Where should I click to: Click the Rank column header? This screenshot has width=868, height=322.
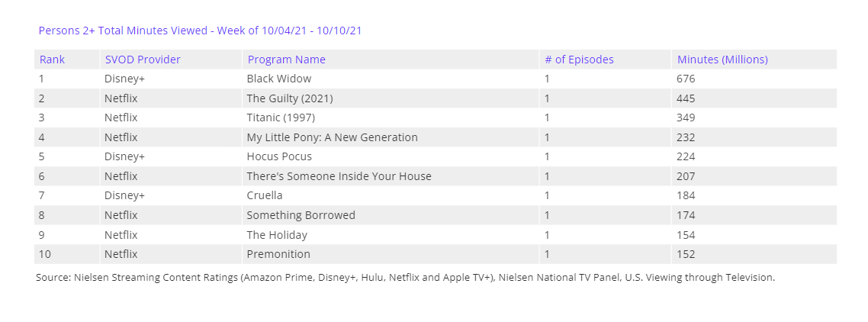tap(52, 60)
